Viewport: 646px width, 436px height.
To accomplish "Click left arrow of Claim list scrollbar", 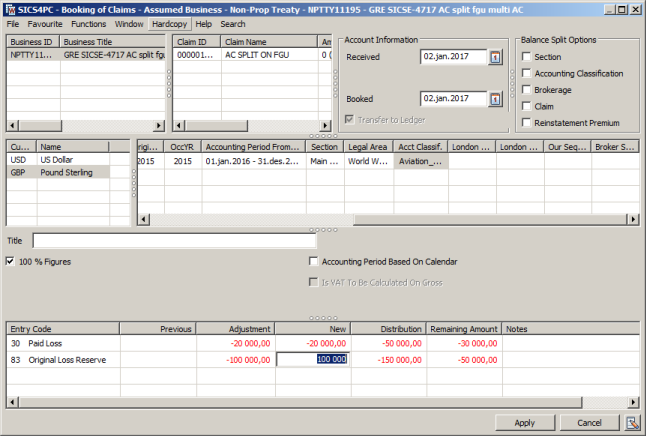I will coord(179,125).
